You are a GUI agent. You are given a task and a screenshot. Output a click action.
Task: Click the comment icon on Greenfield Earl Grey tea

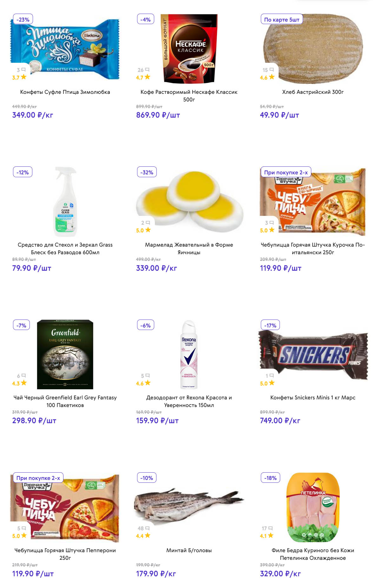coord(23,376)
